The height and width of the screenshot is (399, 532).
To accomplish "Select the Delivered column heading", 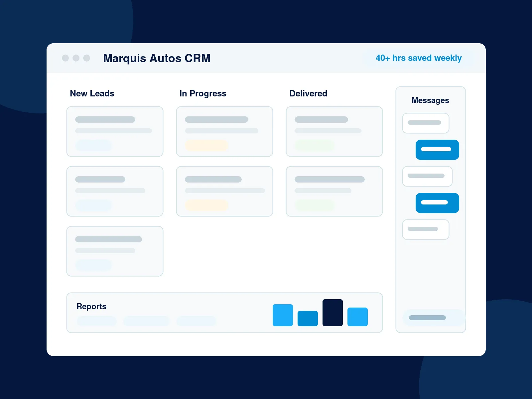I will click(308, 93).
